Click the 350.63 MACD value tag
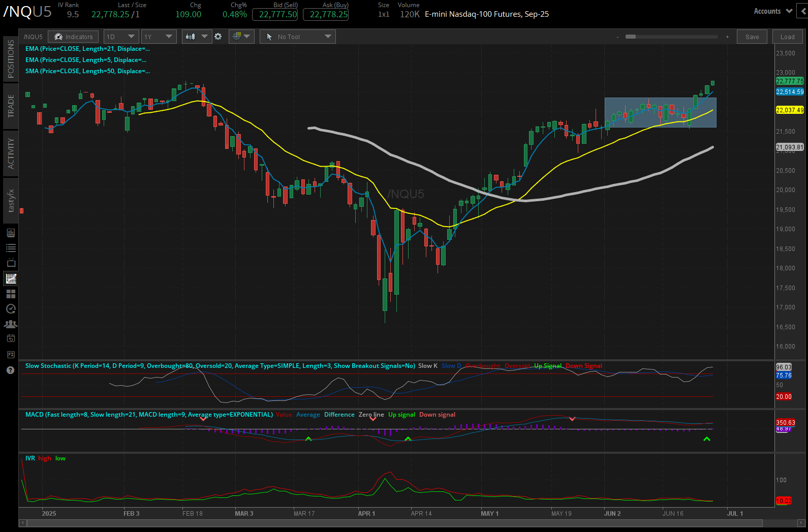 (786, 422)
